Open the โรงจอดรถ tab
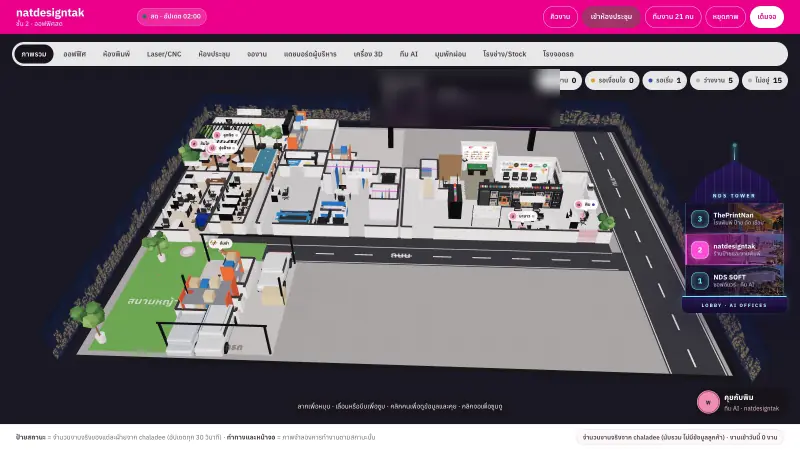The height and width of the screenshot is (450, 800). 558,54
